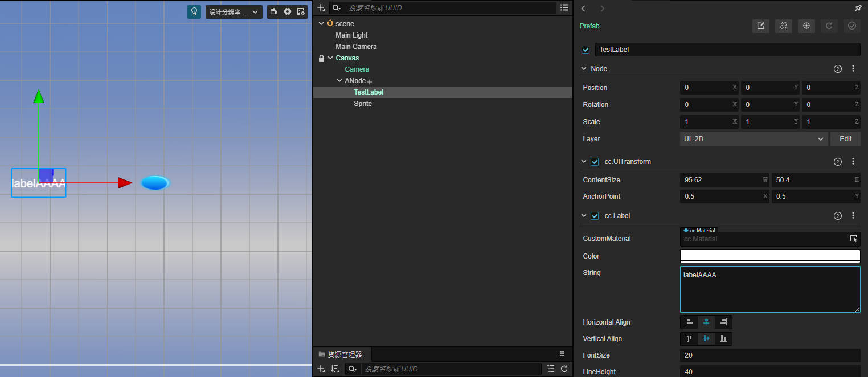
Task: Toggle the TestLabel node active checkbox
Action: 586,50
